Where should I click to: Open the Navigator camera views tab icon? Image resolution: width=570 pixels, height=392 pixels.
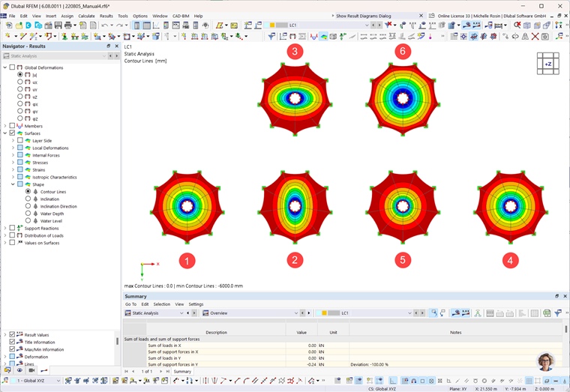coord(31,370)
